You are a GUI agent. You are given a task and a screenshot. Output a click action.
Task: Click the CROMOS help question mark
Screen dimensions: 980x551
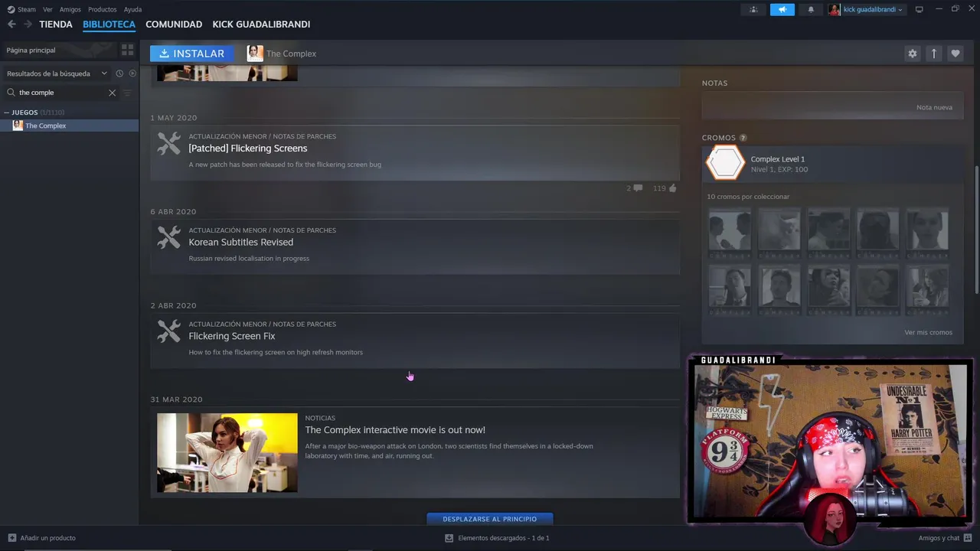[743, 138]
